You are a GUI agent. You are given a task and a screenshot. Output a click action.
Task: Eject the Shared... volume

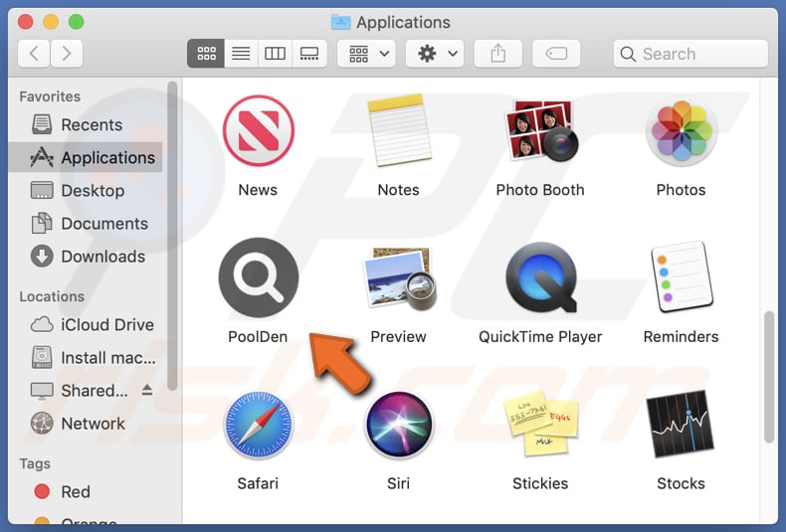(147, 390)
